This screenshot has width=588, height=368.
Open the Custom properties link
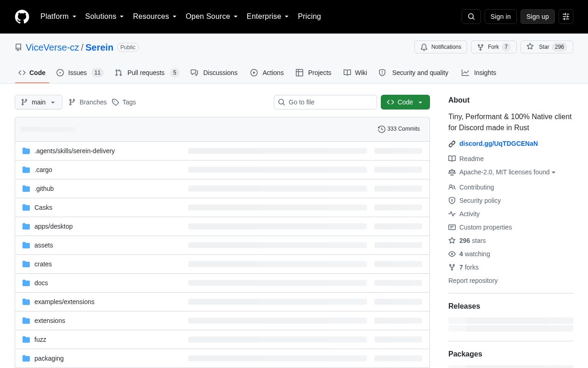click(486, 227)
